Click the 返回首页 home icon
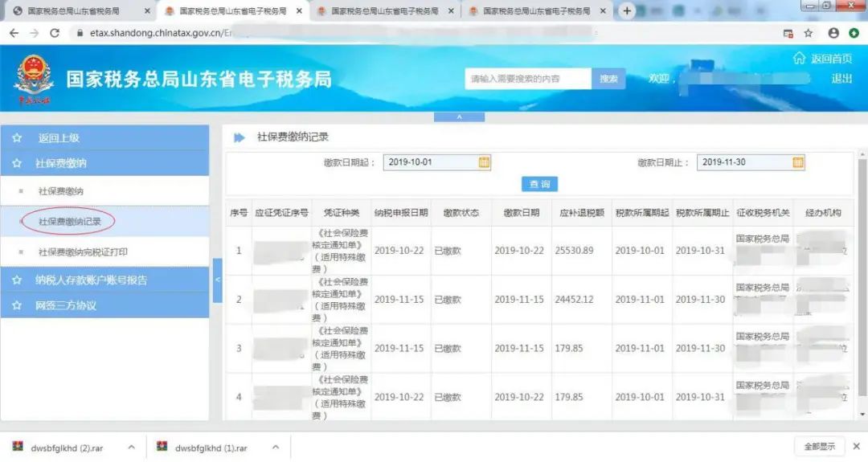Screen dimensions: 868x462 click(799, 58)
